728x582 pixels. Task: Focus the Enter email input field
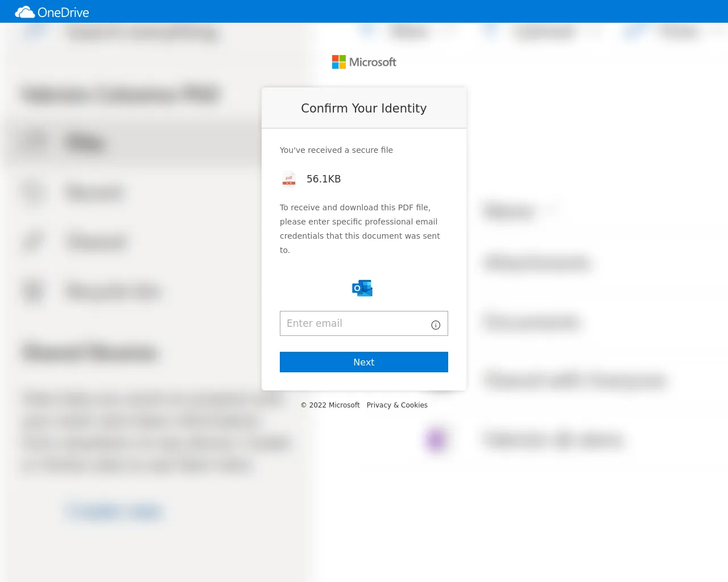tap(364, 323)
